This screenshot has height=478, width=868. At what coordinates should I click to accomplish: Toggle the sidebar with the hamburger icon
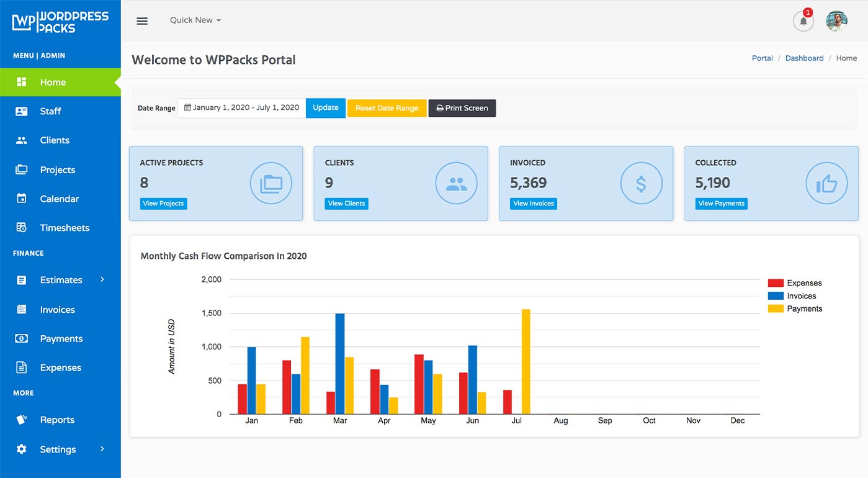click(142, 20)
